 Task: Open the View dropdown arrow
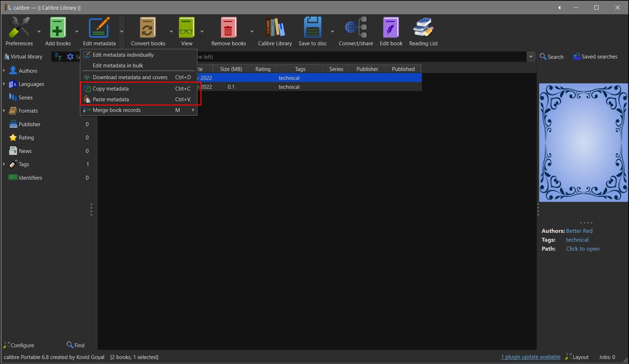[x=202, y=31]
